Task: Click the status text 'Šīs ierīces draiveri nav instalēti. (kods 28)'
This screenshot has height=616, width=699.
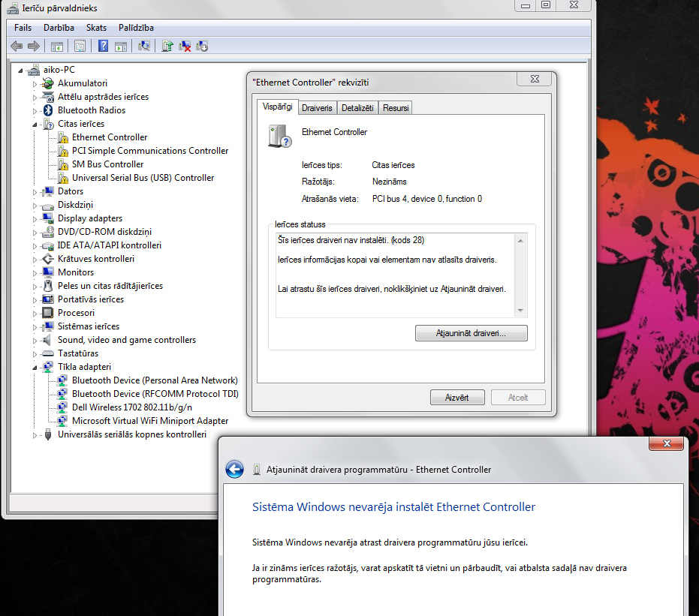Action: pyautogui.click(x=351, y=240)
